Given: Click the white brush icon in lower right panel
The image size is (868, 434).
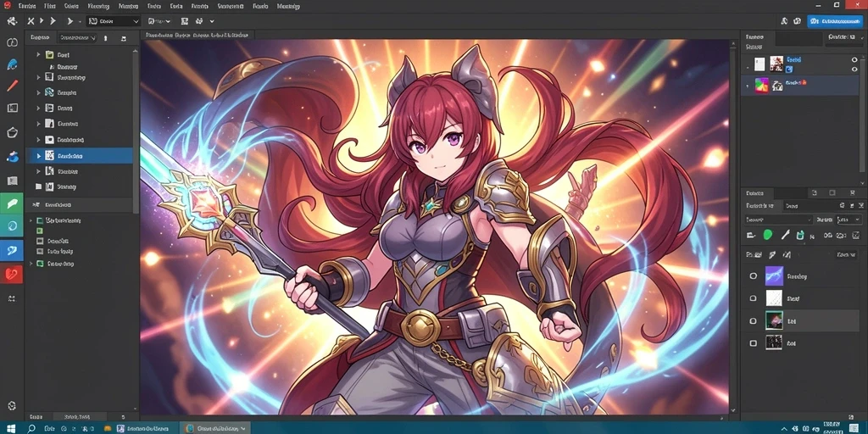Looking at the screenshot, I should pos(785,236).
